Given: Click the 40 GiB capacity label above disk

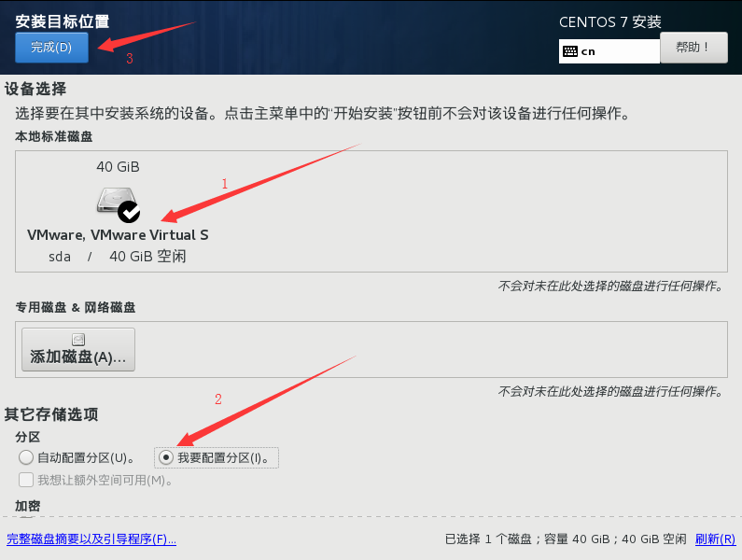Looking at the screenshot, I should [118, 167].
